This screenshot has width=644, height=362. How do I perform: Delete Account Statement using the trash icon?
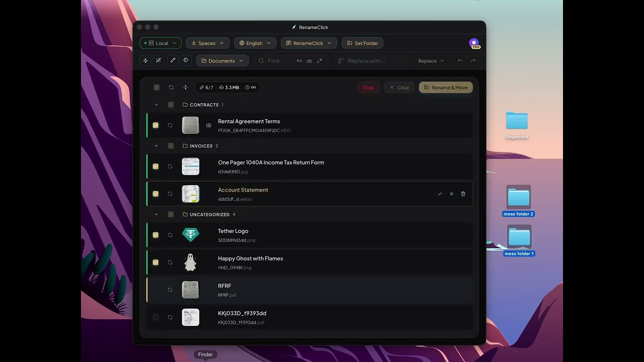click(463, 194)
